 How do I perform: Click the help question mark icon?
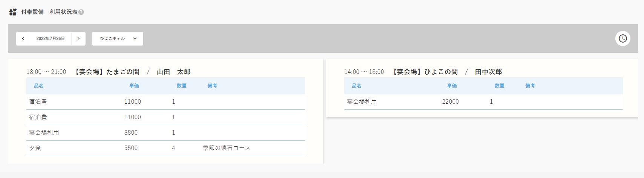81,12
